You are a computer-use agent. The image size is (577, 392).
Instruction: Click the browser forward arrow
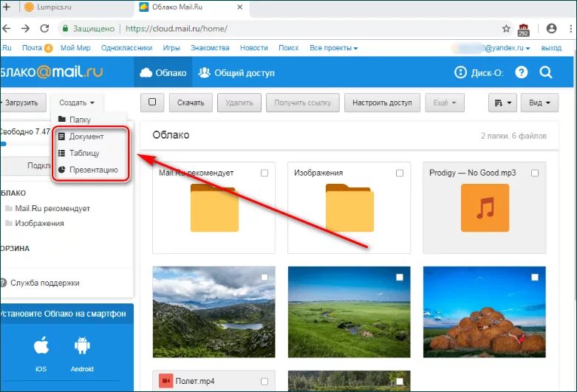point(25,28)
